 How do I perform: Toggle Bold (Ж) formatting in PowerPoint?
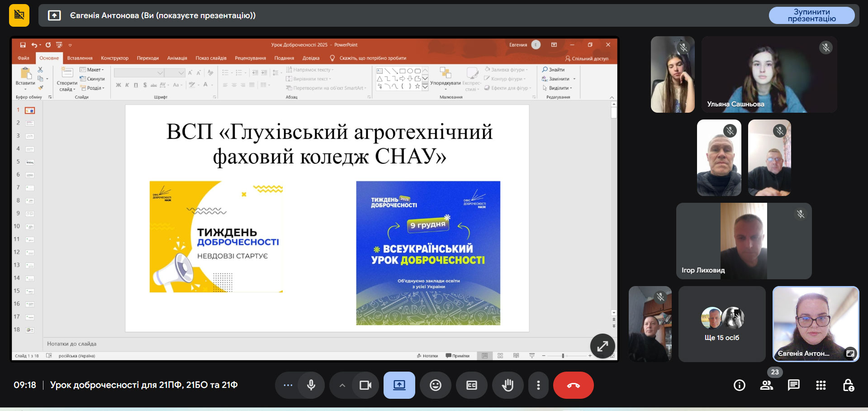coord(119,85)
